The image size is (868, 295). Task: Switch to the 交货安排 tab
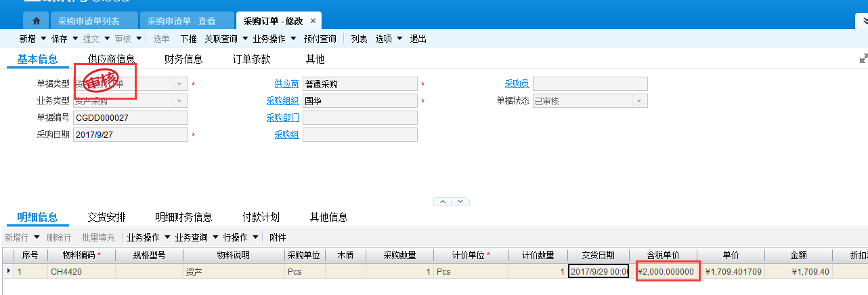tap(106, 217)
